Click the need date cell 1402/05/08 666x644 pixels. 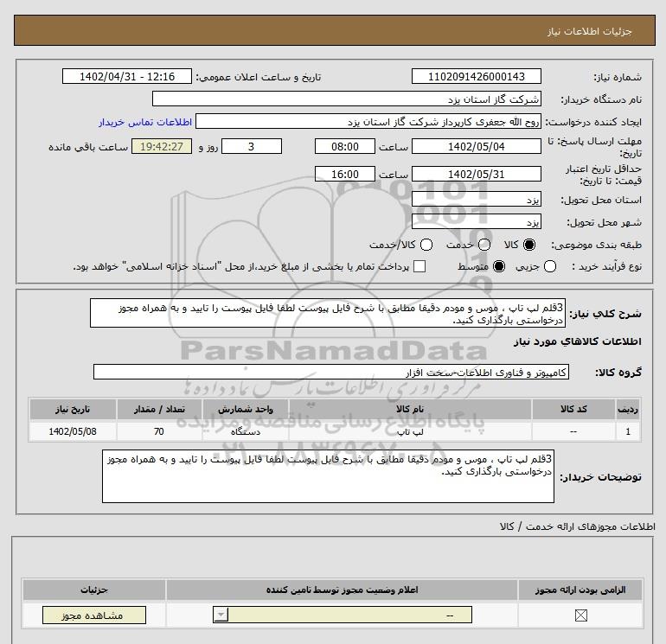click(73, 431)
